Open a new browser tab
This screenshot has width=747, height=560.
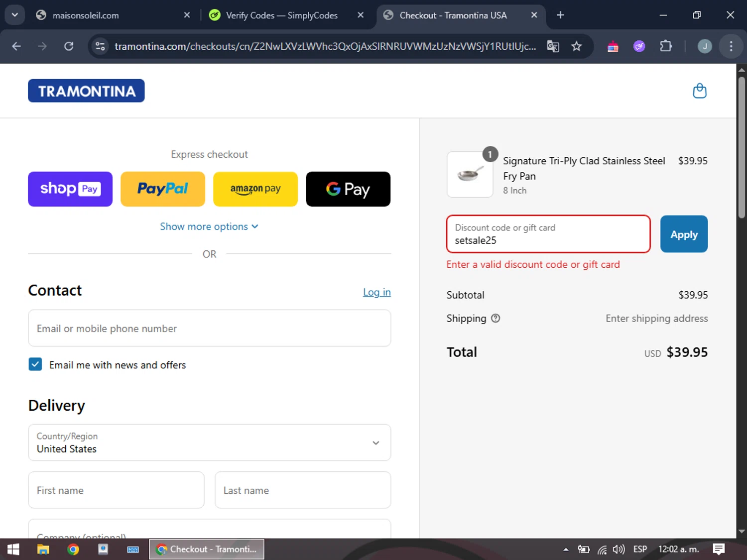(x=560, y=15)
